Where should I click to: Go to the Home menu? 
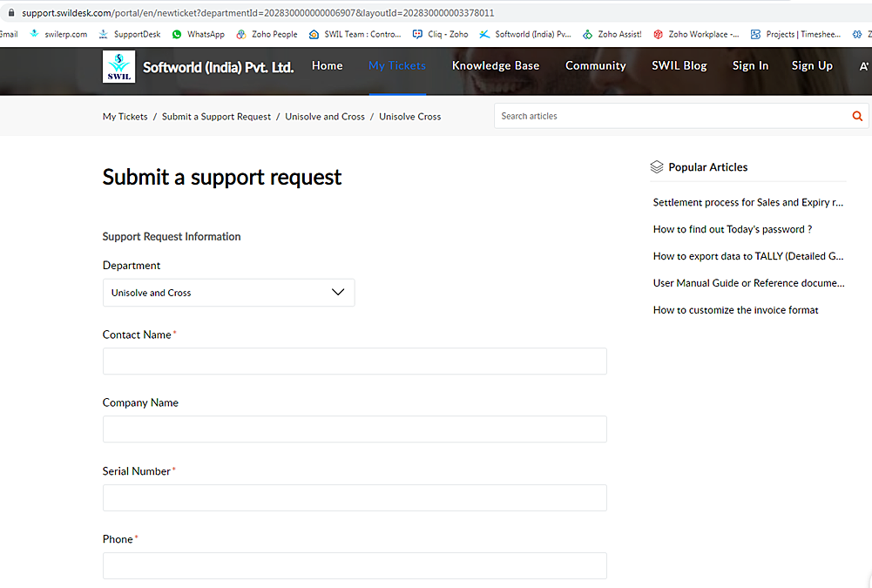[x=327, y=65]
